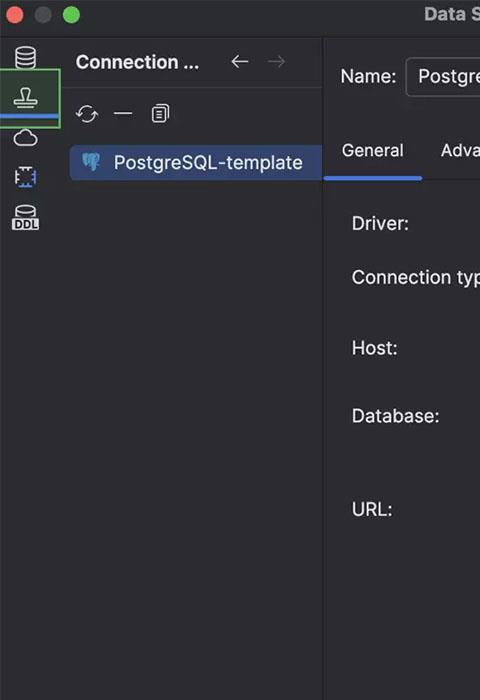Click into the Name input field

coord(443,76)
